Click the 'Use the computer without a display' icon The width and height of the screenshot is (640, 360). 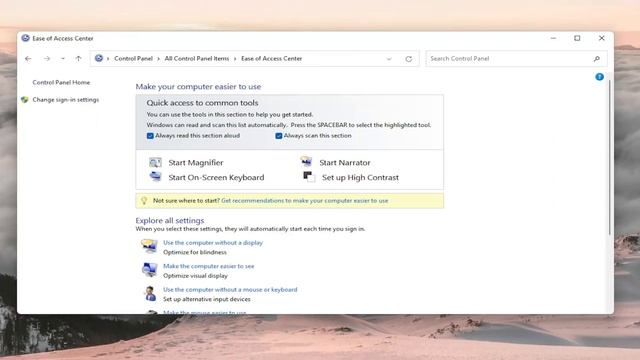click(x=149, y=246)
